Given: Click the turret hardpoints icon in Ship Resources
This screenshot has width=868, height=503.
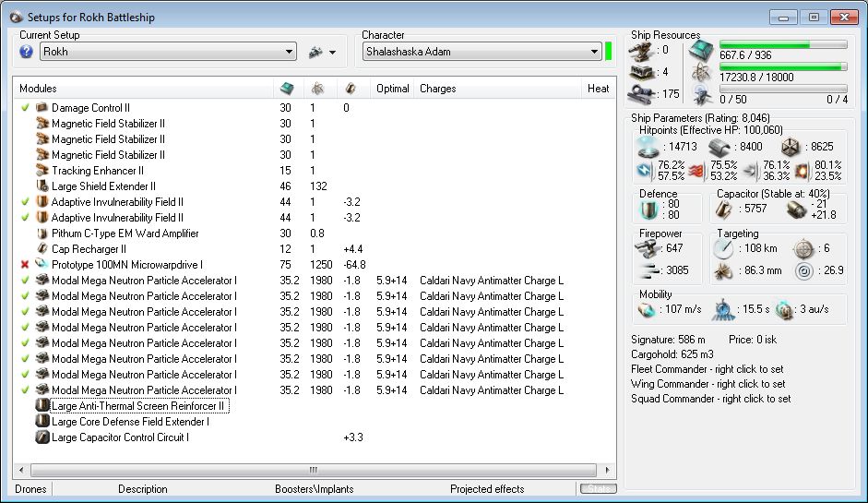Looking at the screenshot, I should 642,51.
